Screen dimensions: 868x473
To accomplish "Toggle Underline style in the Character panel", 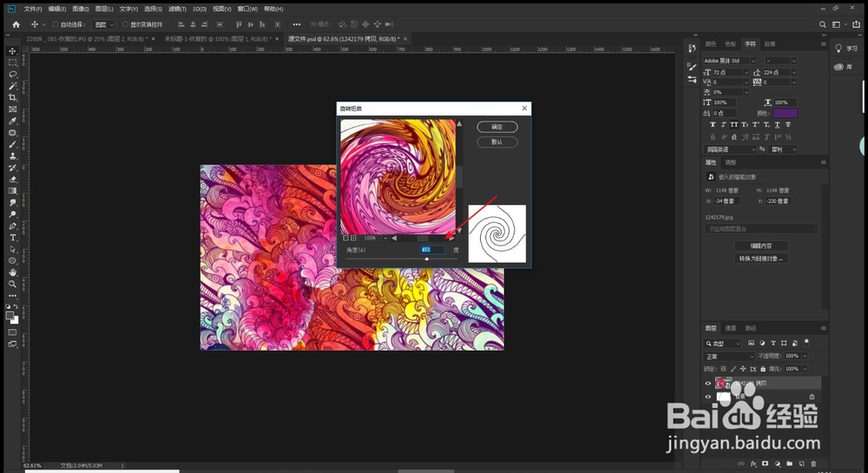I will 777,125.
